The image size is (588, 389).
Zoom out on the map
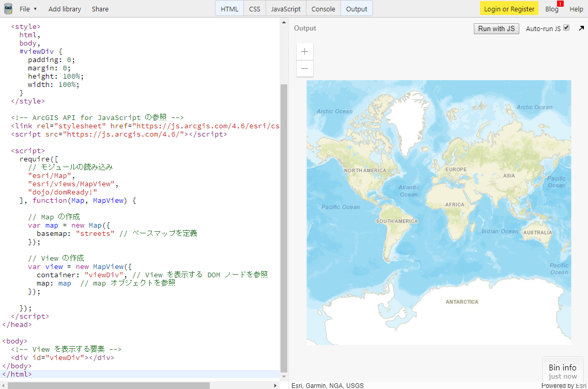coord(304,68)
